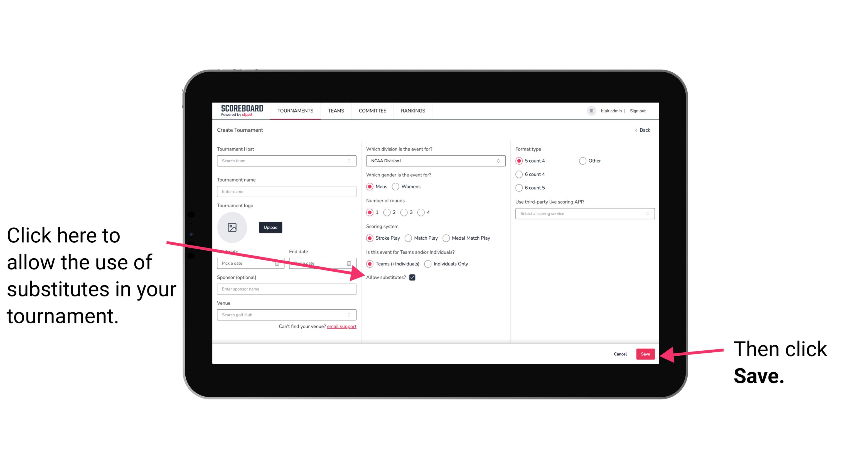
Task: Click the End date calendar icon
Action: tap(351, 263)
